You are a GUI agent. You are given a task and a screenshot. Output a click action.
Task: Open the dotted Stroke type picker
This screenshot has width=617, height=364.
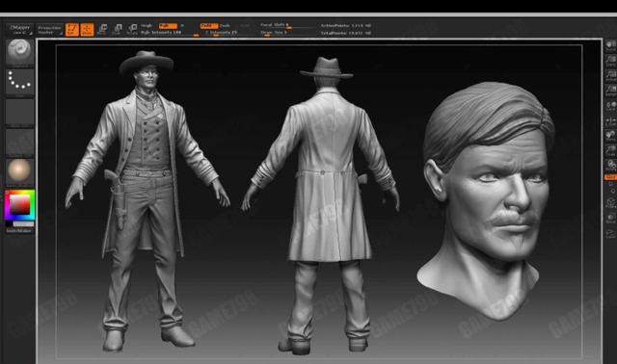click(x=19, y=82)
